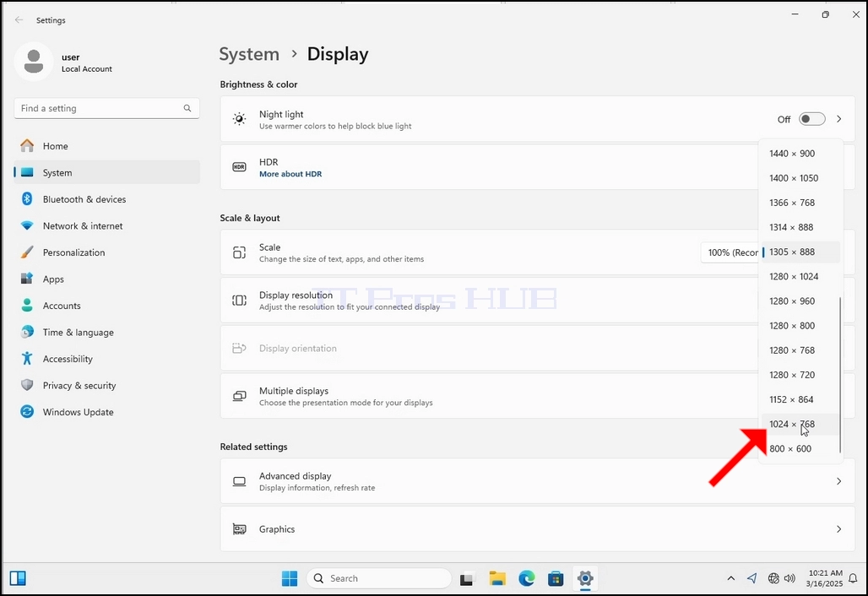Open Microsoft Store taskbar icon
Screen dimensions: 868x596
click(556, 578)
